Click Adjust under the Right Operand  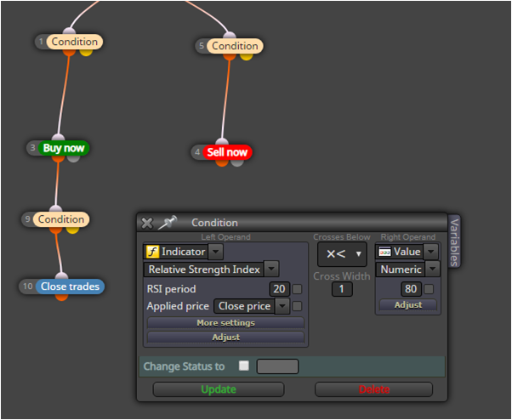click(x=408, y=305)
